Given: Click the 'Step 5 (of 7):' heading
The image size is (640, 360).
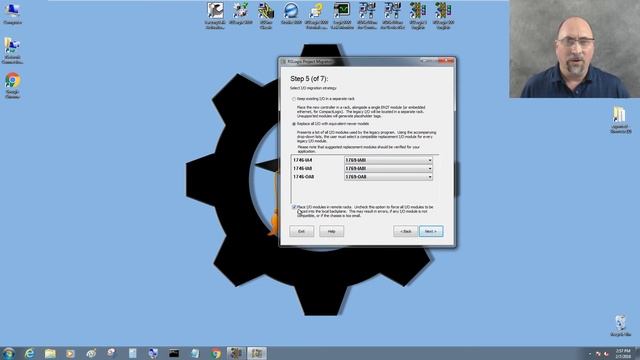Looking at the screenshot, I should pyautogui.click(x=309, y=79).
